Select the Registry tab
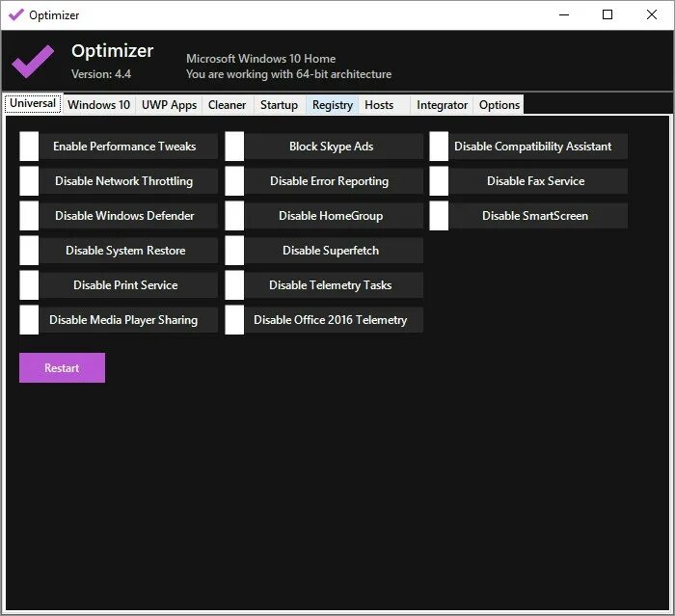 [x=333, y=105]
